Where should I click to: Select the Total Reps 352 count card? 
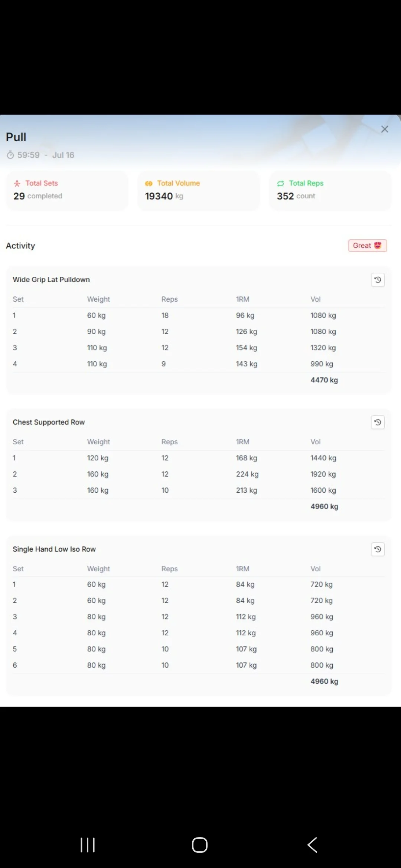pos(330,191)
